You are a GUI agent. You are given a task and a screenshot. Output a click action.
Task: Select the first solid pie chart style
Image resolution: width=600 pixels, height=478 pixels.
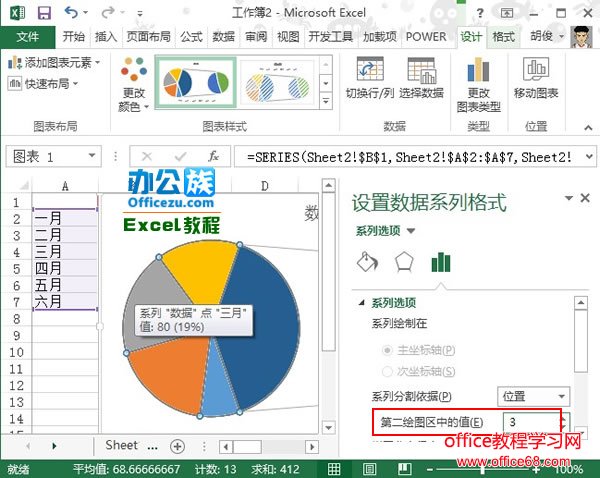[196, 82]
